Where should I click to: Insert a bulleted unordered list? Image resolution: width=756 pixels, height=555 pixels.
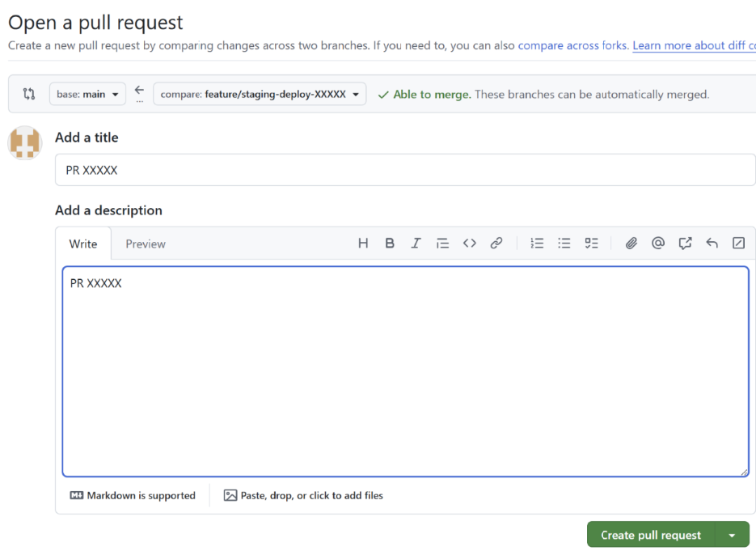point(564,243)
